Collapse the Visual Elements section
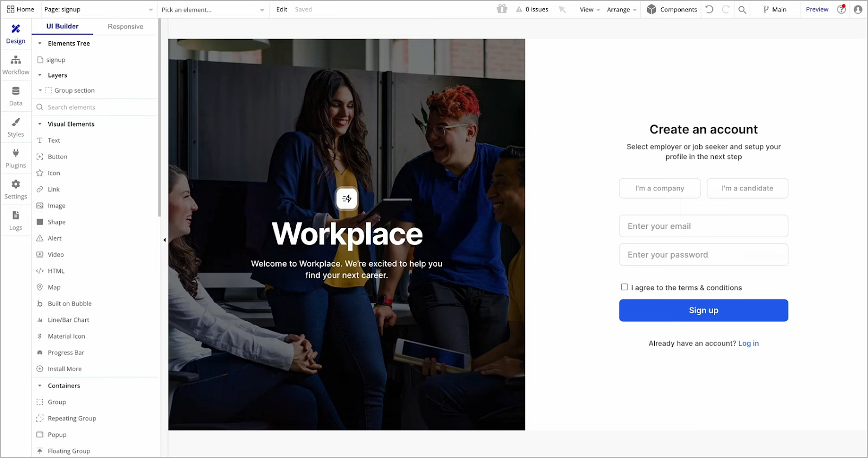The width and height of the screenshot is (868, 458). [40, 124]
